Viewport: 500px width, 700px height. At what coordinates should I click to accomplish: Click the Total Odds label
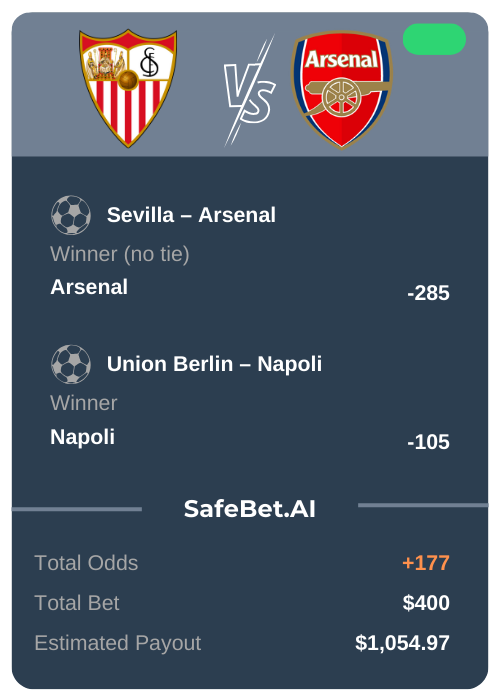point(86,563)
